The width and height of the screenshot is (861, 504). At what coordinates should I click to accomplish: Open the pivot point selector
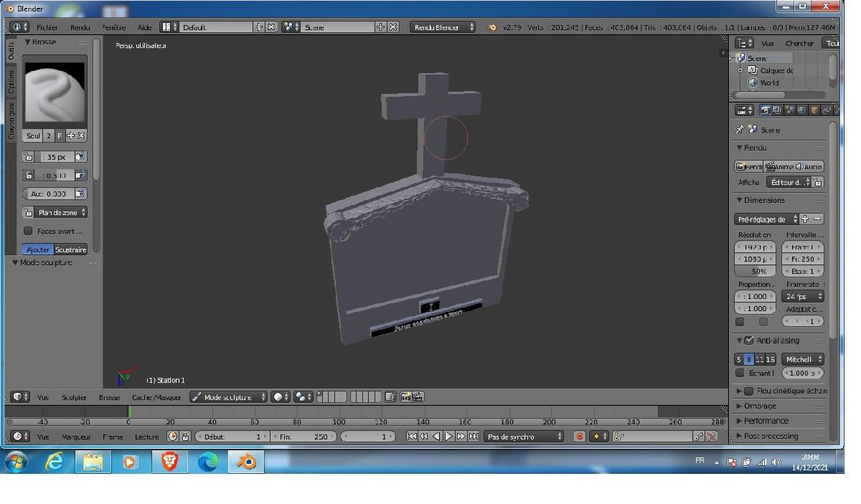click(303, 396)
